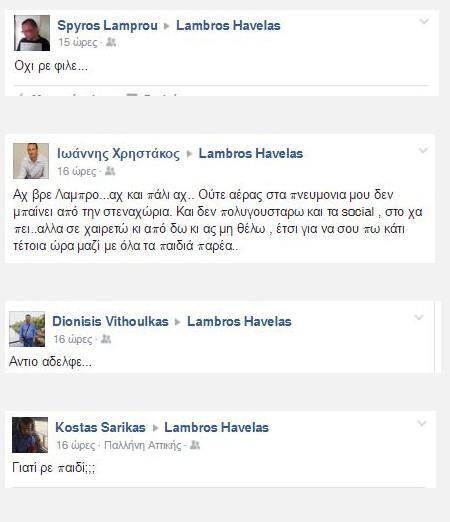Expand options chevron on Spyros Lamprou post
Viewport: 450px width, 522px height.
coord(424,22)
